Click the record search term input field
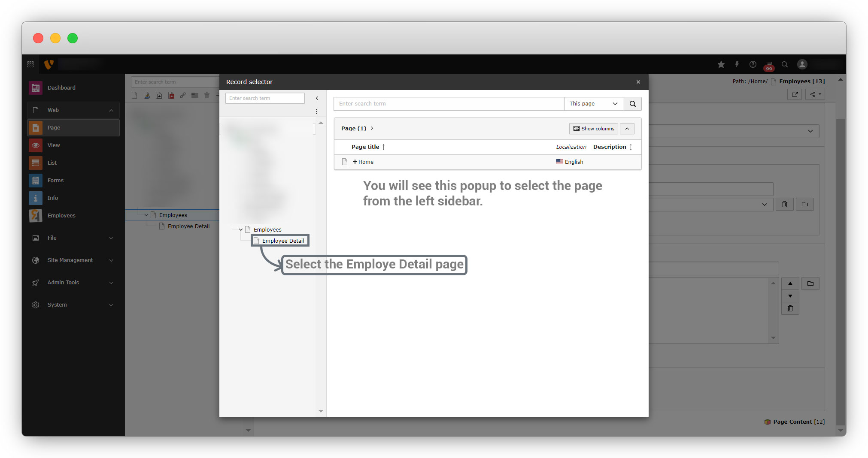Screen dimensions: 868x458 coord(449,104)
